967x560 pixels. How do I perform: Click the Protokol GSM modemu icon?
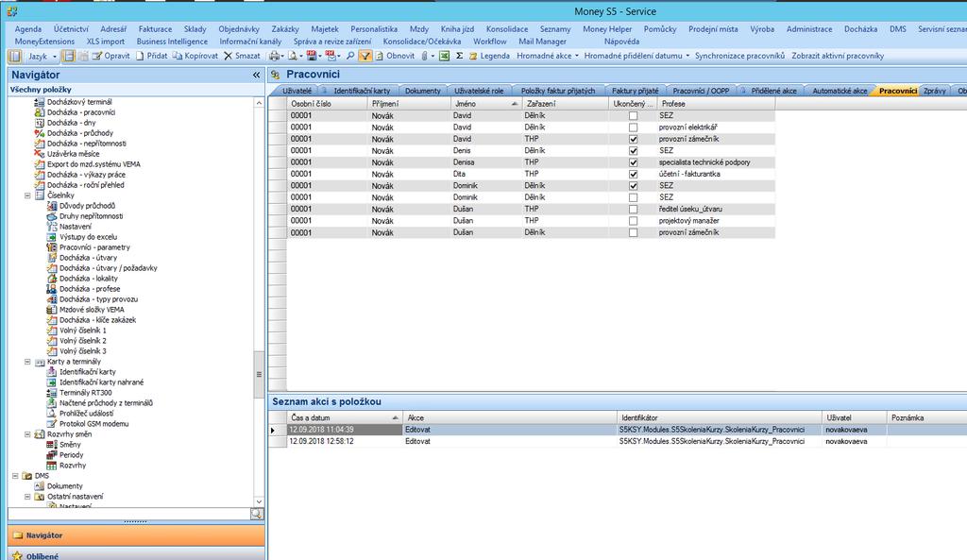52,424
